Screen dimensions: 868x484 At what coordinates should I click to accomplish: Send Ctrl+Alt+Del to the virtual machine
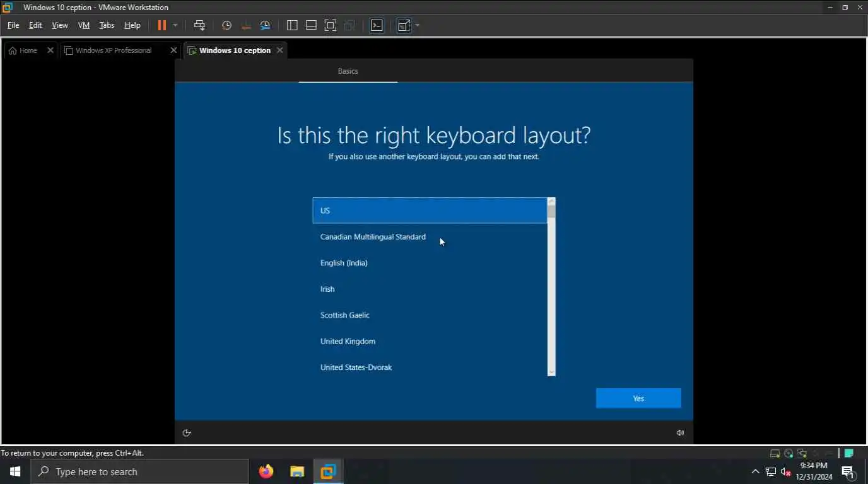pos(199,25)
